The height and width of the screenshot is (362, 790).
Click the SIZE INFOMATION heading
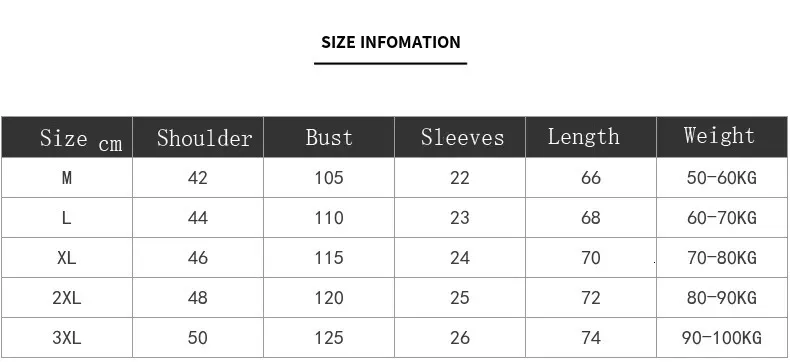(x=390, y=42)
